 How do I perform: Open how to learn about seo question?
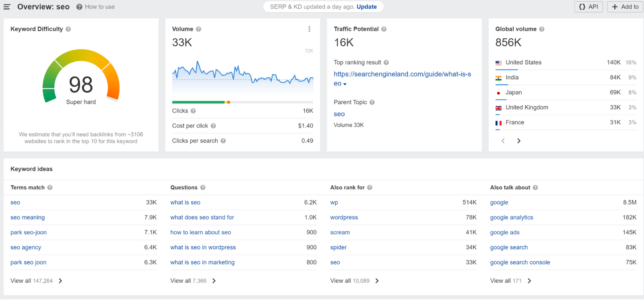tap(200, 232)
